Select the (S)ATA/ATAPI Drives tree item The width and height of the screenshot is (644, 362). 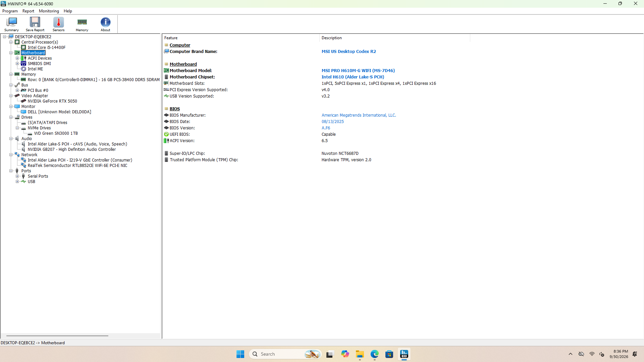coord(48,123)
